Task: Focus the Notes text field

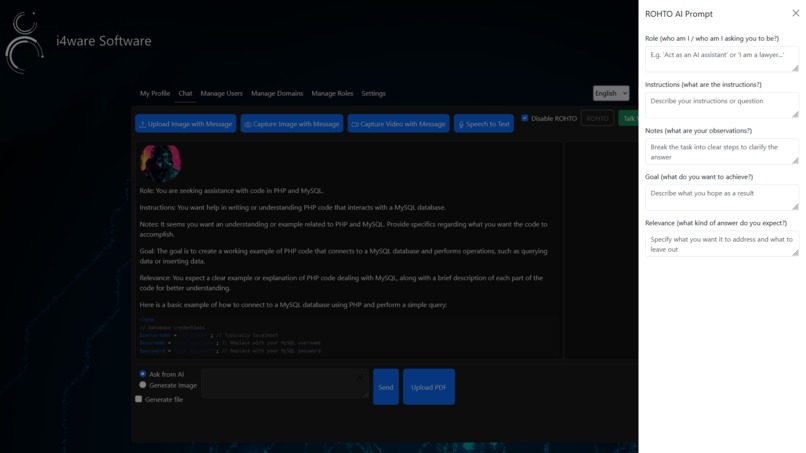Action: tap(722, 152)
